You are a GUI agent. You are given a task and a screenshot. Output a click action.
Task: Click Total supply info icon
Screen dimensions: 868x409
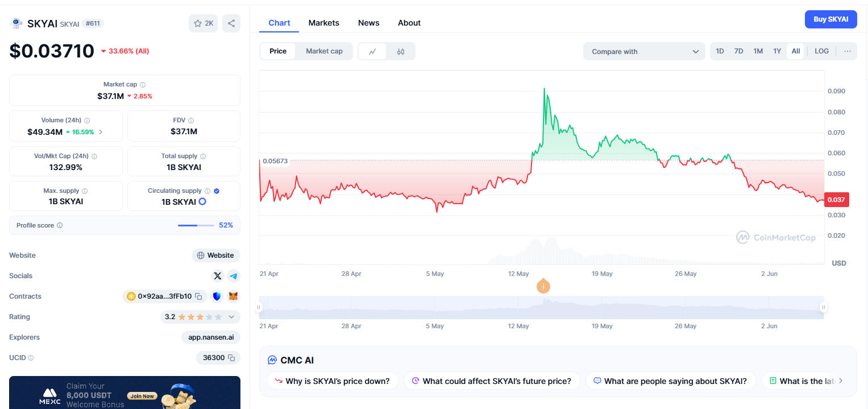(x=203, y=156)
